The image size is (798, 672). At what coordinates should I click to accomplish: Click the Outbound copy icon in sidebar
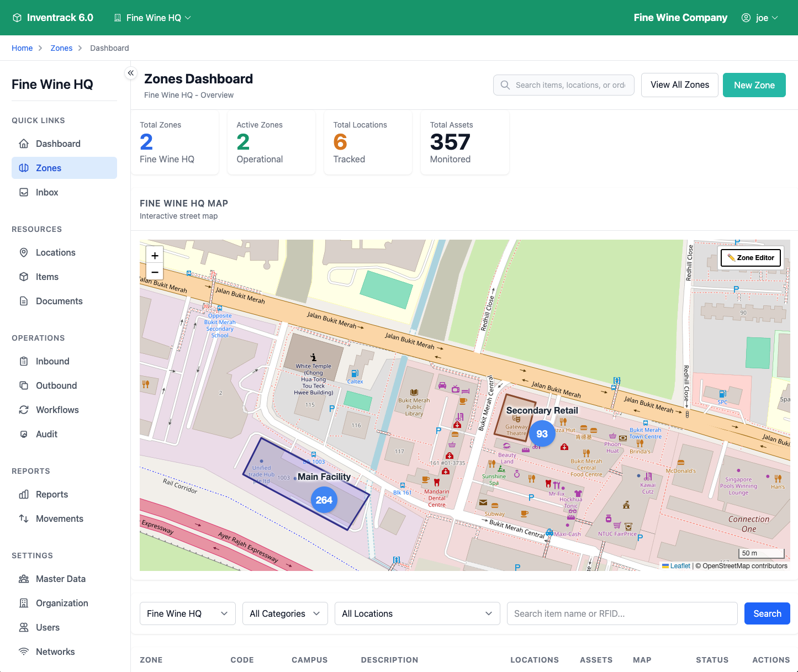click(24, 385)
